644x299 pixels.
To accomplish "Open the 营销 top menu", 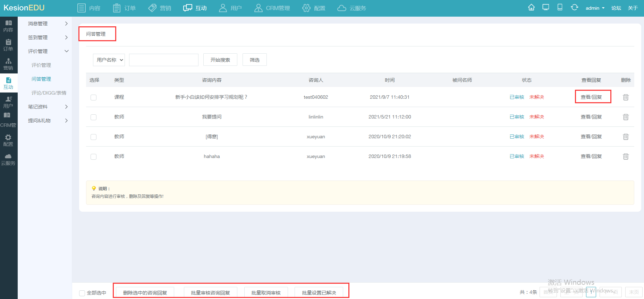I will 160,8.
